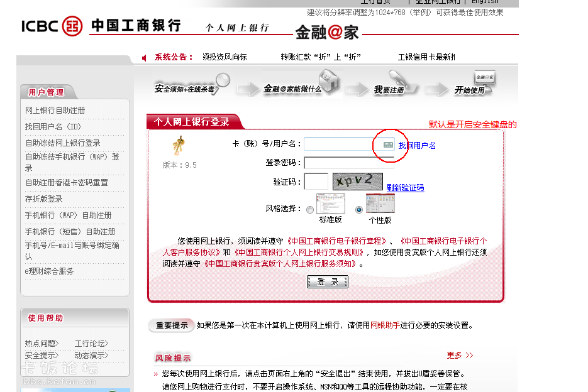Viewport: 588px width, 392px height.
Task: Click the 重要提示 label
Action: tap(172, 325)
